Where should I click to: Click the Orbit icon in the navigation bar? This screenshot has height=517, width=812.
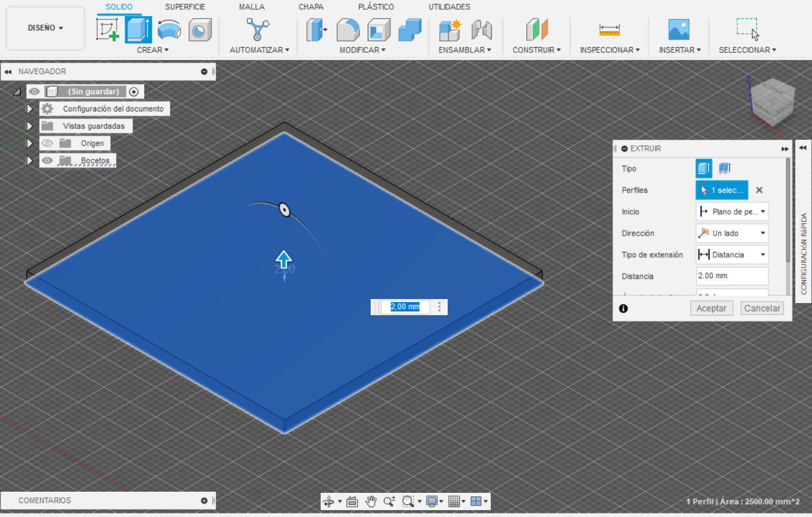coord(329,501)
